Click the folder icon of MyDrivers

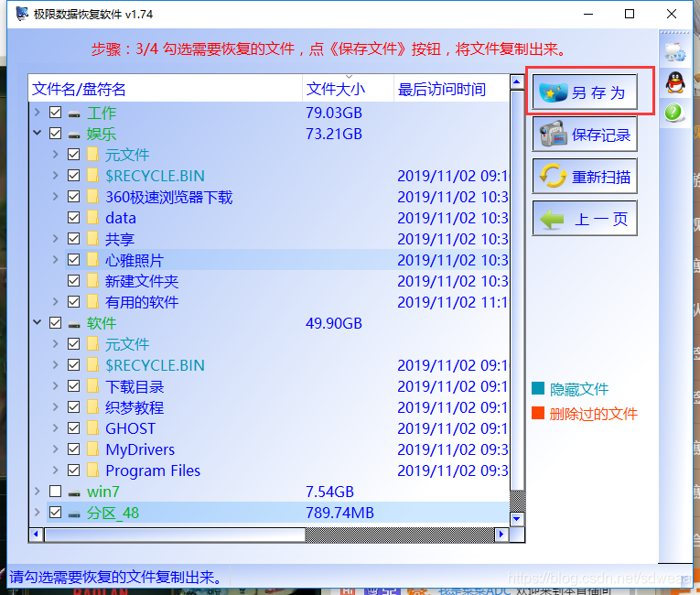tap(92, 449)
